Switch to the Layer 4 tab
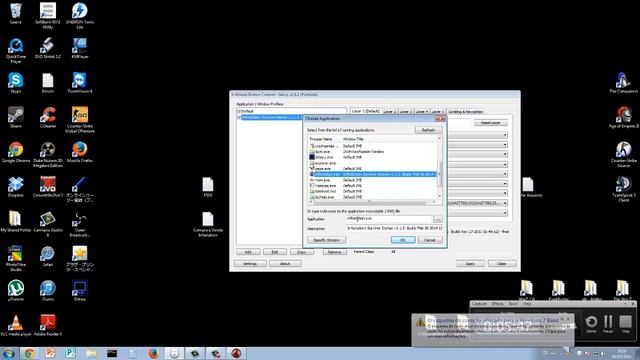This screenshot has height=360, width=640. pyautogui.click(x=421, y=111)
